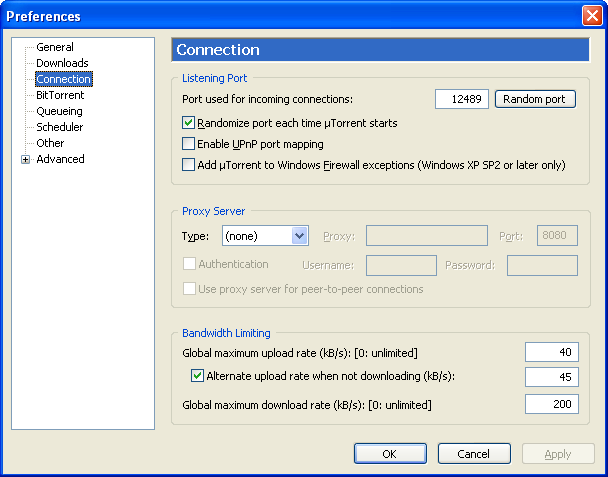Click the Random port button
Image resolution: width=608 pixels, height=477 pixels.
[x=539, y=99]
